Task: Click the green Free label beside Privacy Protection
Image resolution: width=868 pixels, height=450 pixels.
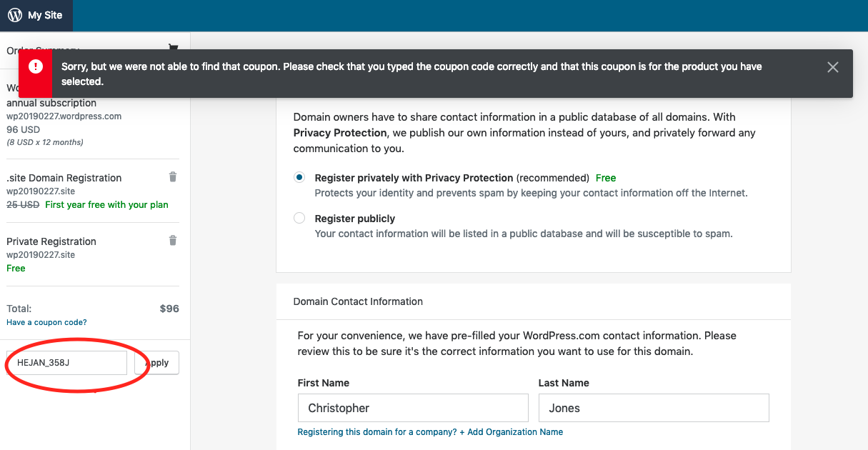Action: [606, 178]
